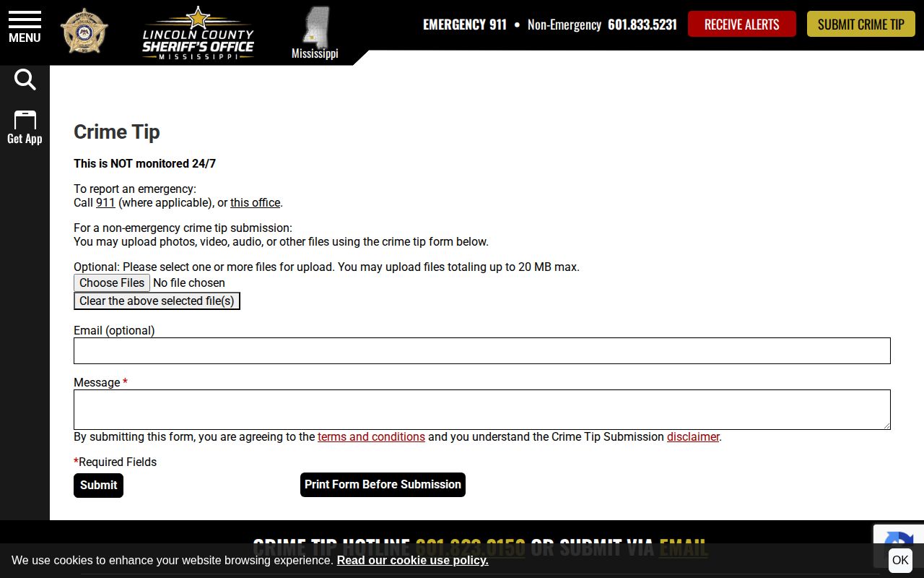The width and height of the screenshot is (924, 578).
Task: Dismiss cookie notice with OK
Action: [900, 560]
